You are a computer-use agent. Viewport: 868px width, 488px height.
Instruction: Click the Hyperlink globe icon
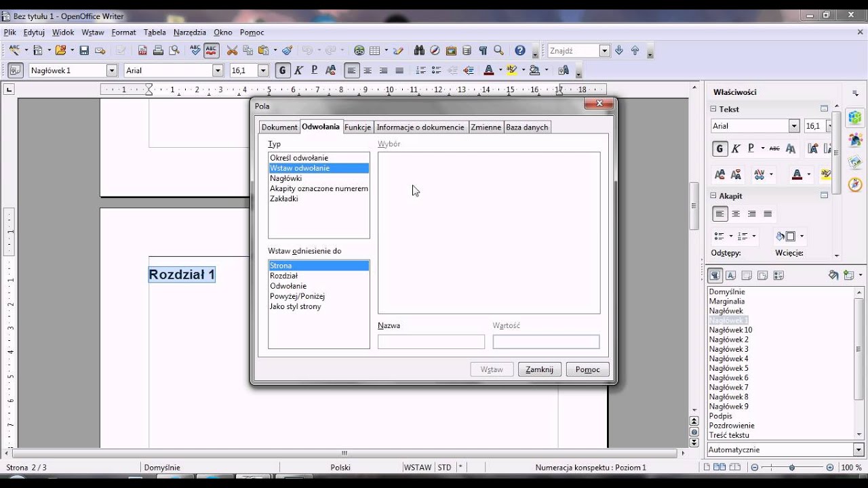click(x=359, y=50)
